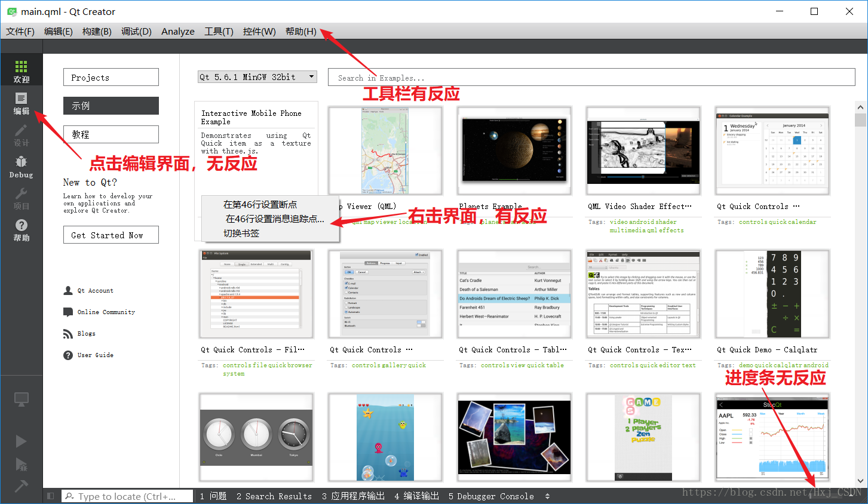Screen dimensions: 868x504
Task: Open the 教程 button
Action: click(x=111, y=134)
